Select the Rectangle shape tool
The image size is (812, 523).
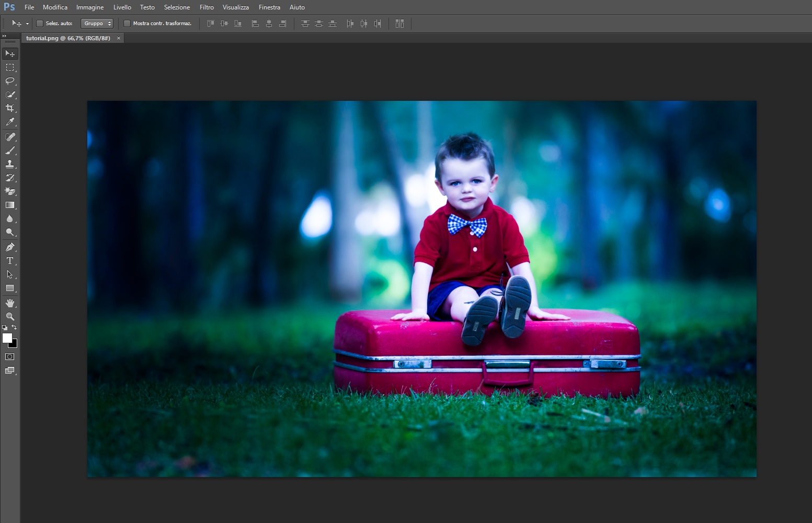click(x=10, y=288)
